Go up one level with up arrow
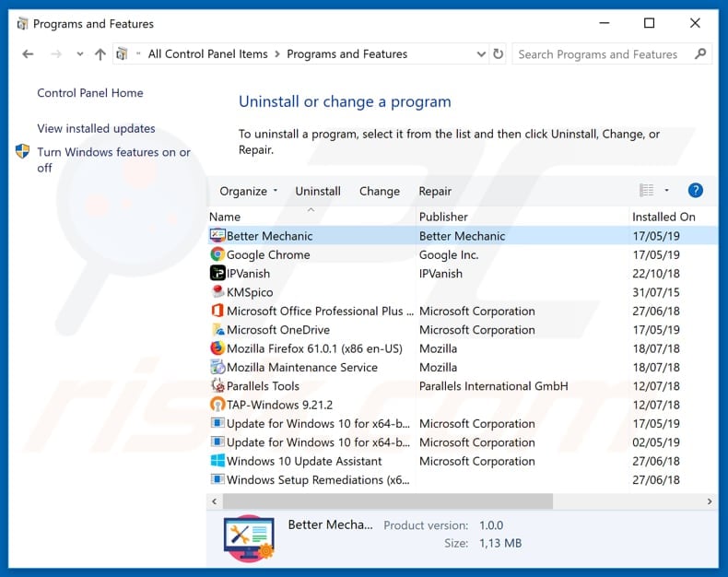The height and width of the screenshot is (577, 728). point(100,54)
